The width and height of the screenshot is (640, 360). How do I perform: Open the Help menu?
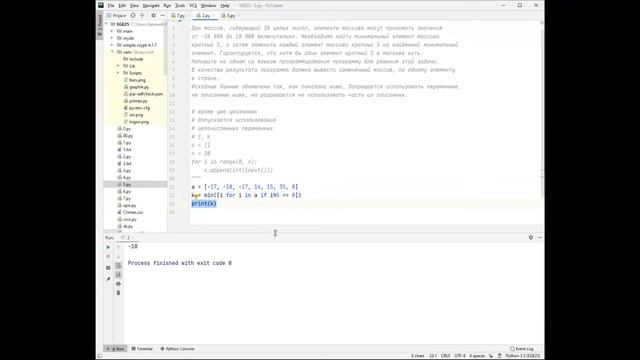[225, 6]
